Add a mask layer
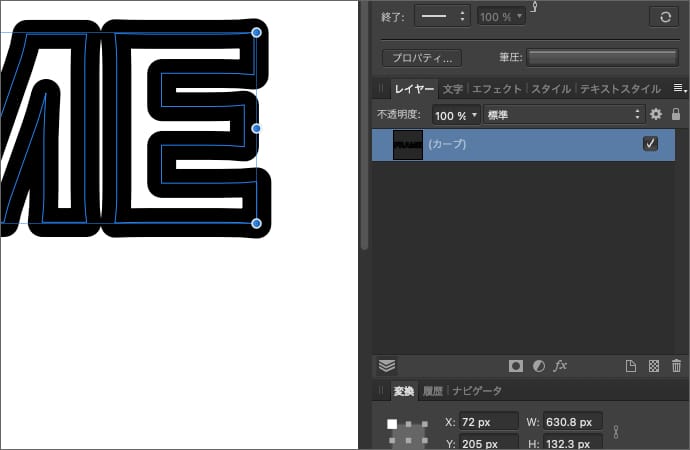The image size is (690, 450). [516, 366]
